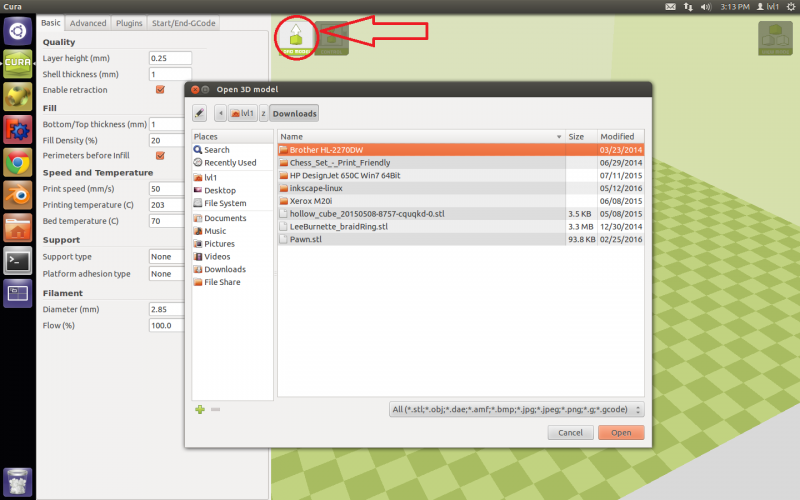Toggle the Perimeters before Infill checkbox
This screenshot has height=500, width=800.
click(160, 156)
